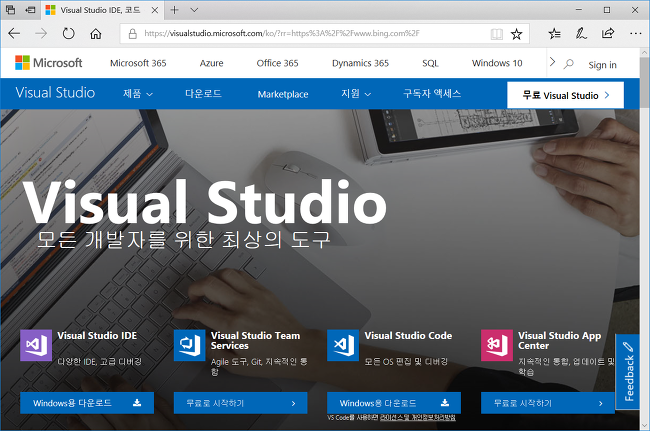Viewport: 650px width, 431px height.
Task: Open Microsoft 365 in top nav
Action: [138, 63]
